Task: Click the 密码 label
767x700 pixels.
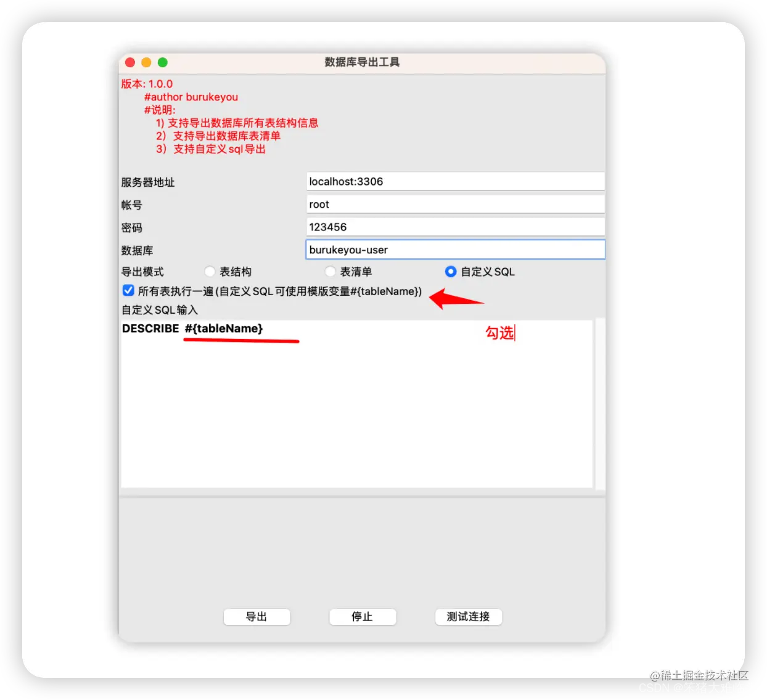Action: click(131, 228)
